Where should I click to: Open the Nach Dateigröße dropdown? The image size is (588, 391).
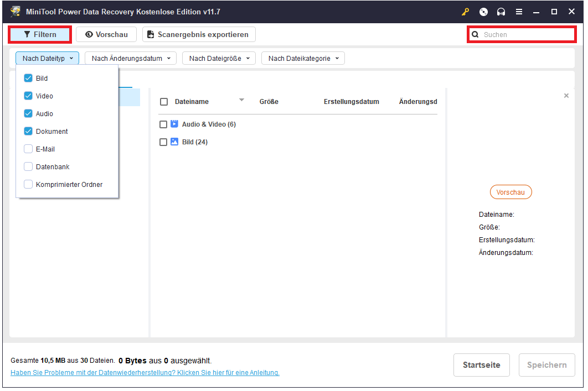pyautogui.click(x=219, y=59)
